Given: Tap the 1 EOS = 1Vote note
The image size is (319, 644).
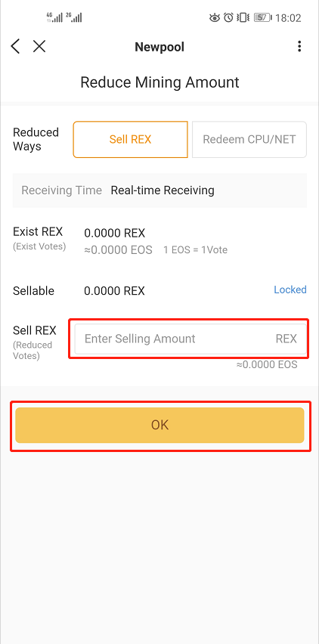Looking at the screenshot, I should pyautogui.click(x=196, y=249).
